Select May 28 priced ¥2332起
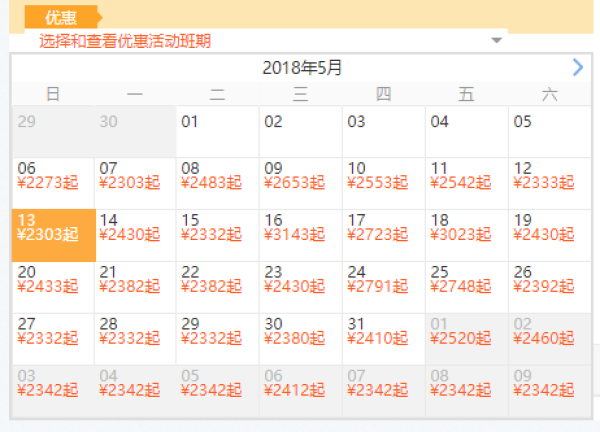 pos(135,339)
